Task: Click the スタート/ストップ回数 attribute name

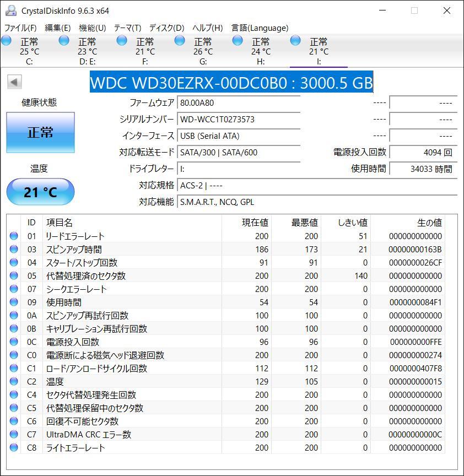Action: [x=82, y=263]
